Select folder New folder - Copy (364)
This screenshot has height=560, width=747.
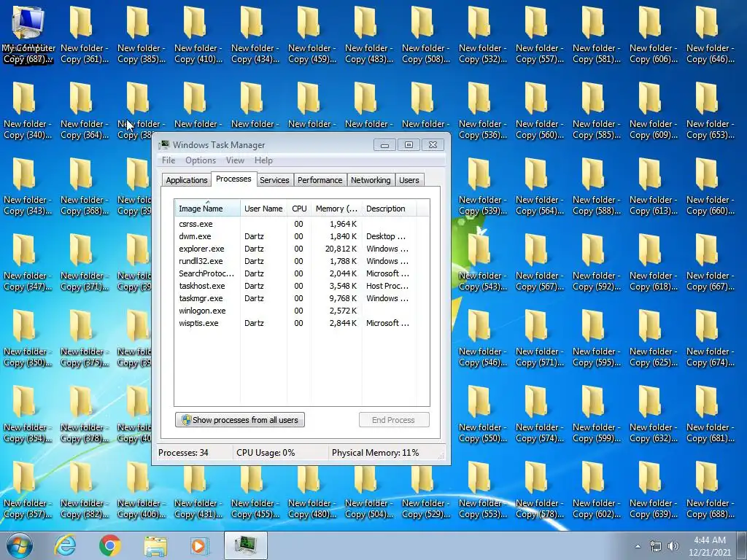coord(85,111)
